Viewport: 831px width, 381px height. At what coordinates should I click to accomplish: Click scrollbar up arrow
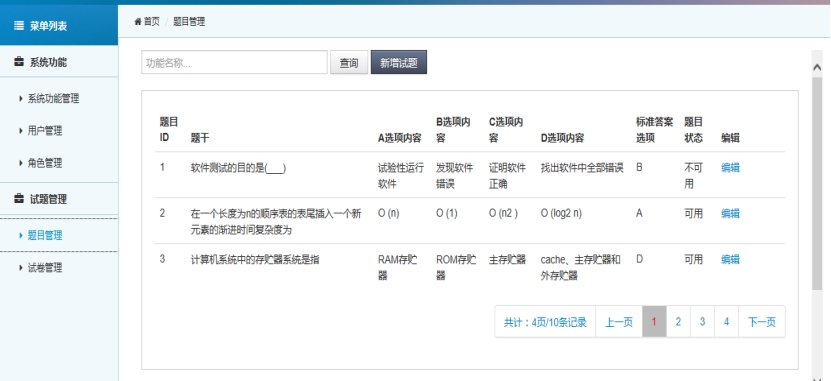point(817,66)
